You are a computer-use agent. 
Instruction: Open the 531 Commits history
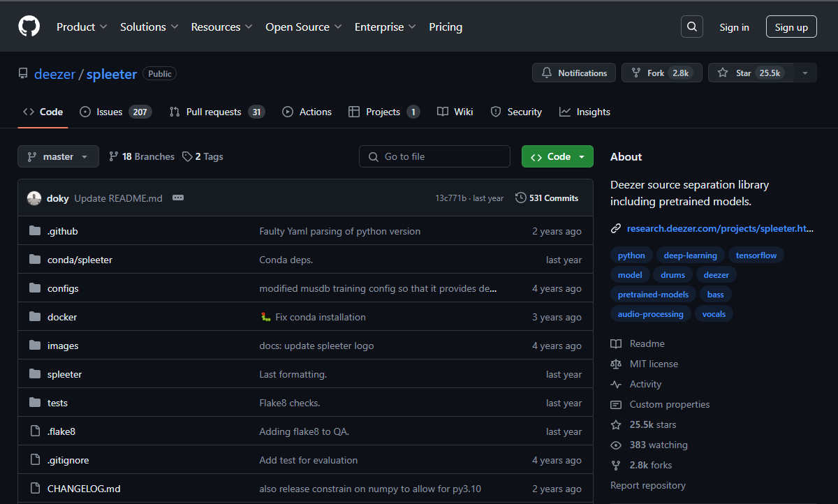(x=547, y=198)
